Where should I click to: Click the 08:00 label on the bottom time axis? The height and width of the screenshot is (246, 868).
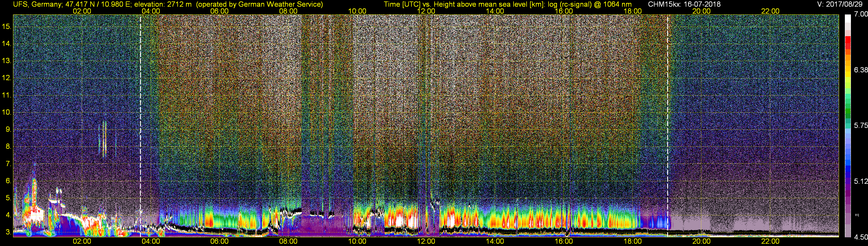tap(288, 241)
